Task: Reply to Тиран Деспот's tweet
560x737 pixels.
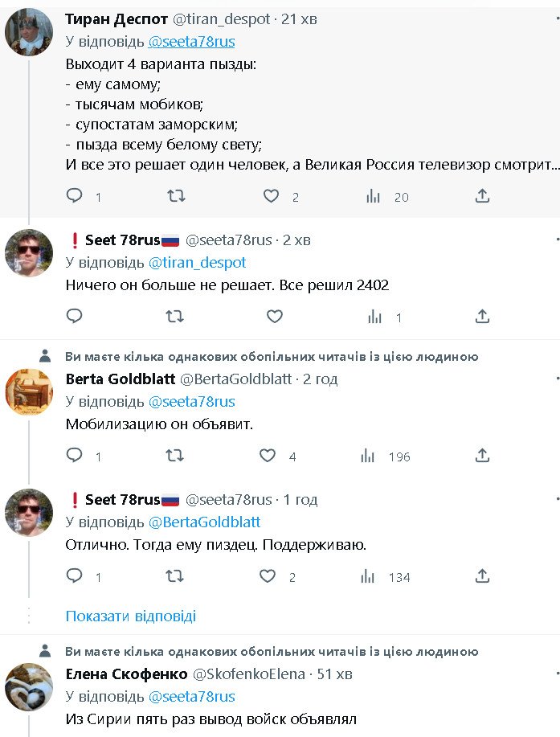Action: click(x=75, y=196)
